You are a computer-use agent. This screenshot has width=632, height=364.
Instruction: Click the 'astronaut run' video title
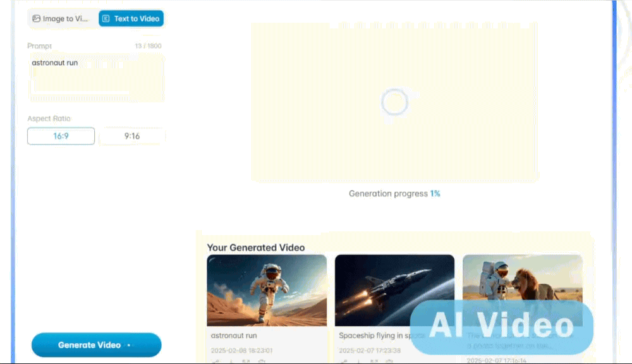[234, 336]
